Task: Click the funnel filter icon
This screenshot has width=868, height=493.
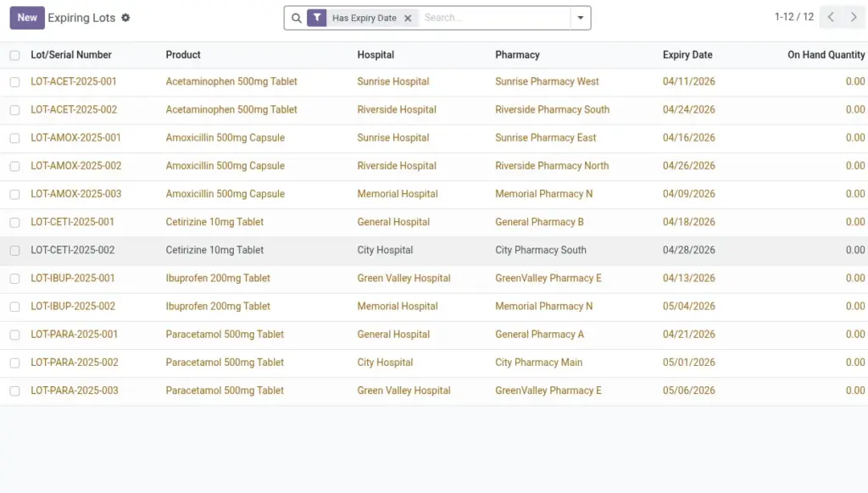Action: pyautogui.click(x=317, y=18)
